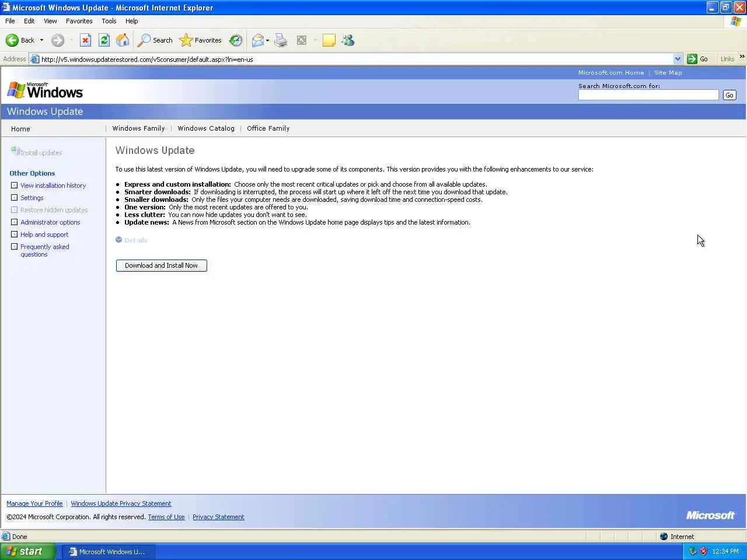Open Windows Update Privacy Statement link
Screen dimensions: 747x560
[x=121, y=503]
